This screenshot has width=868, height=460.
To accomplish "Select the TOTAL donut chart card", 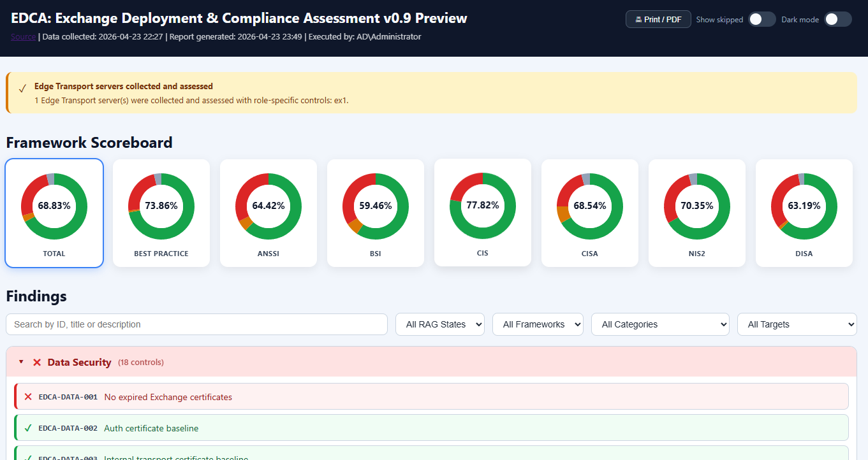I will tap(54, 213).
